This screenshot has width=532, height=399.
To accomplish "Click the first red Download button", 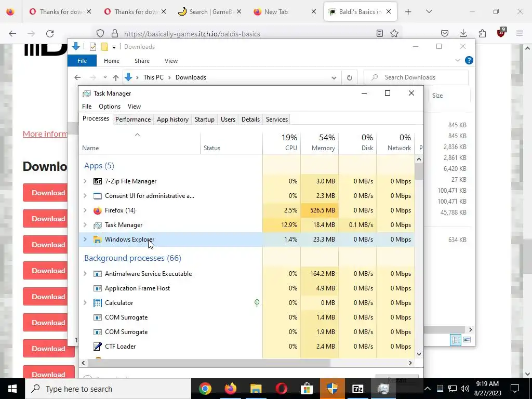I will pos(45,193).
